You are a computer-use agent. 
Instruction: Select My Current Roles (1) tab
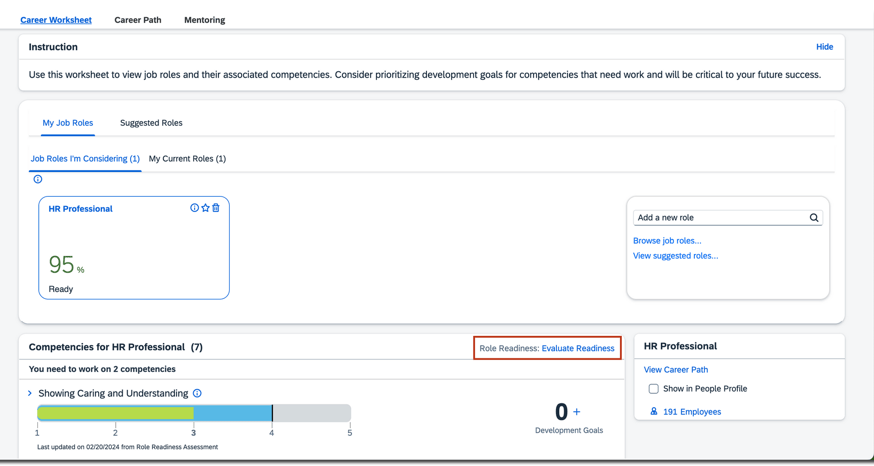[x=187, y=159]
